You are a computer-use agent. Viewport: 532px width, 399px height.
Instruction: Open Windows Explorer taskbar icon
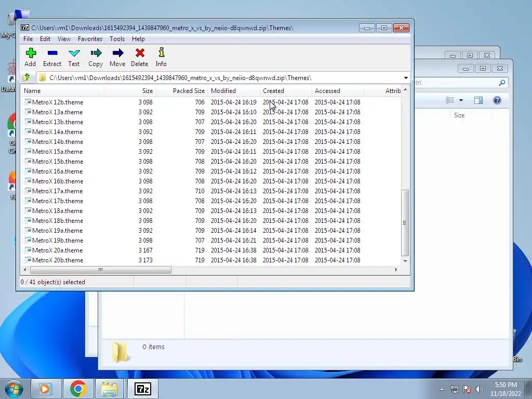tap(109, 389)
